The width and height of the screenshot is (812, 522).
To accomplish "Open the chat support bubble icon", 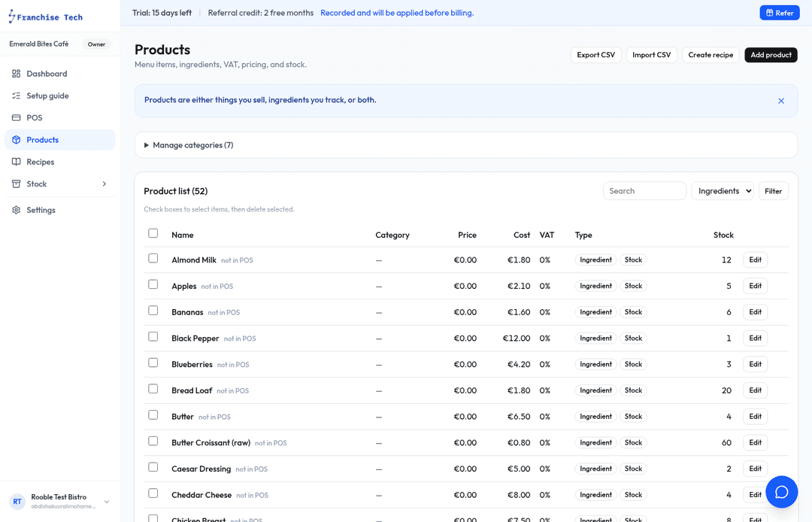I will (781, 492).
